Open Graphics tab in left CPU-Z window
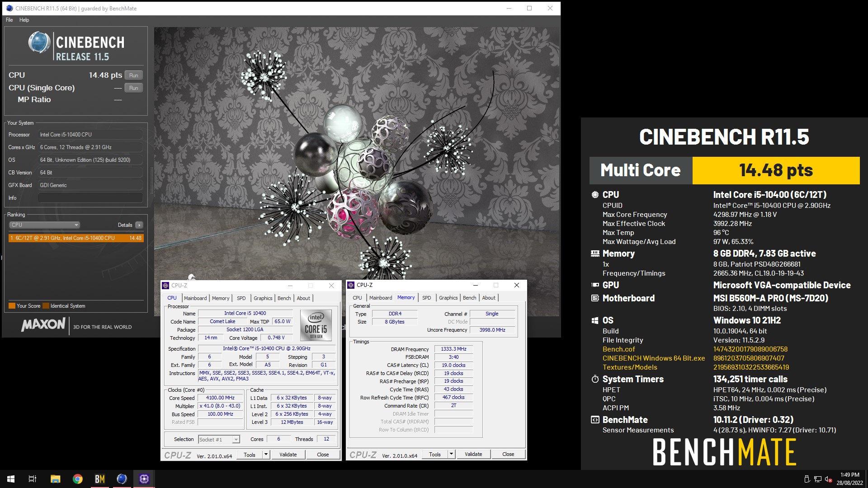 (x=263, y=298)
